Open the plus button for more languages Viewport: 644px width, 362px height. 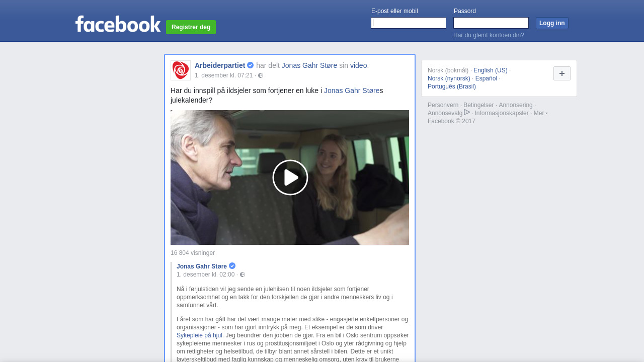562,73
